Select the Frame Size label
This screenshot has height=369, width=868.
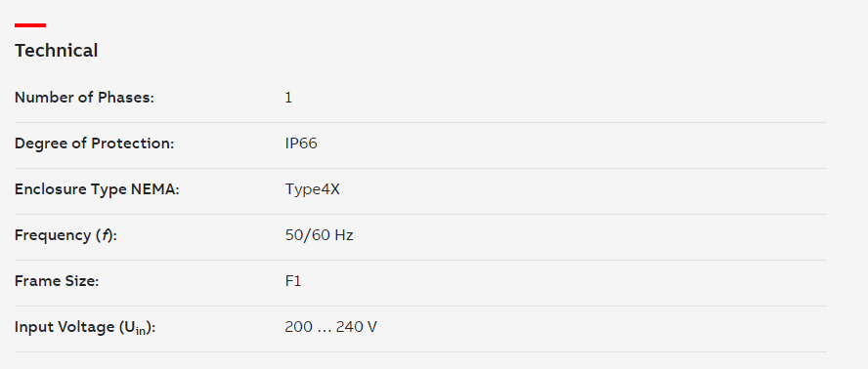(57, 281)
